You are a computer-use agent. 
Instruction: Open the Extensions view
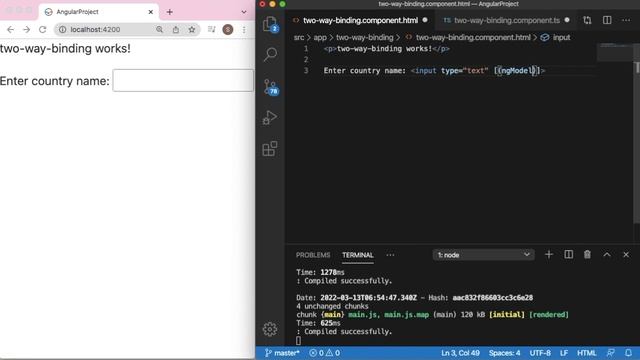pos(270,149)
